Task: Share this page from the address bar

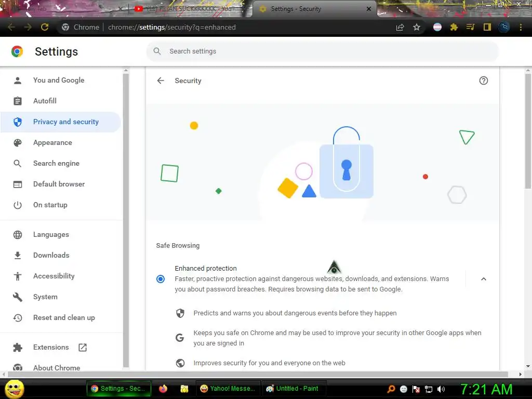Action: (x=400, y=27)
